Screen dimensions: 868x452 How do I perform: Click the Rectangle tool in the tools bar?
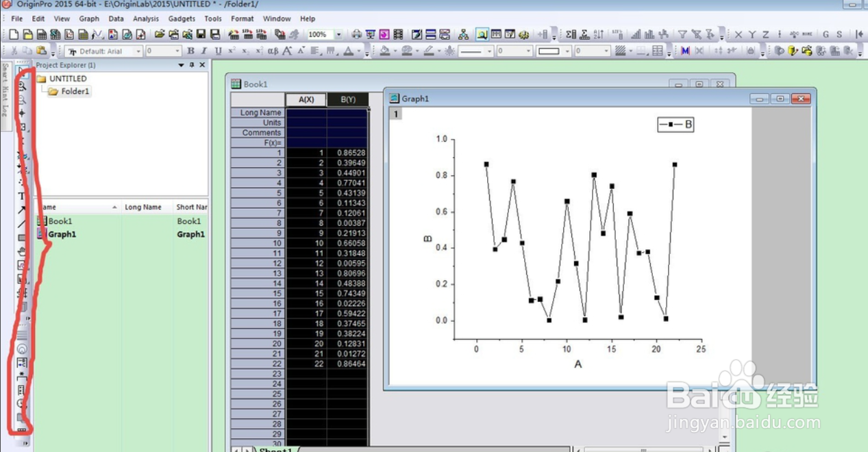point(22,238)
